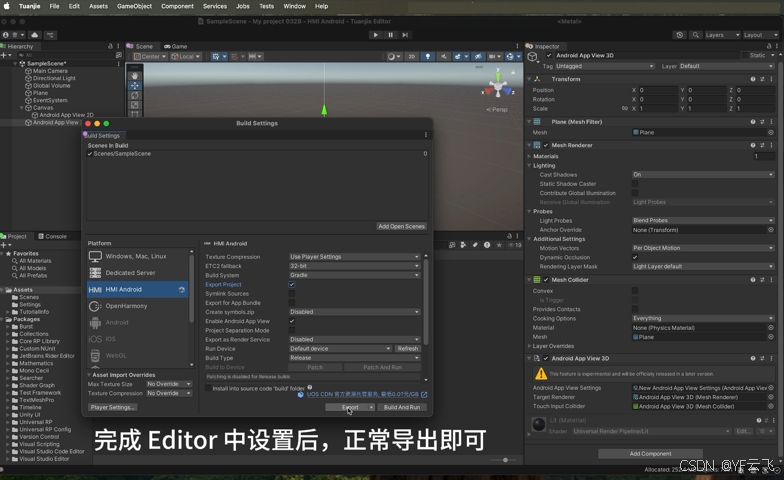Viewport: 784px width, 480px height.
Task: Click the search magnifier icon in the top toolbar
Action: 696,35
